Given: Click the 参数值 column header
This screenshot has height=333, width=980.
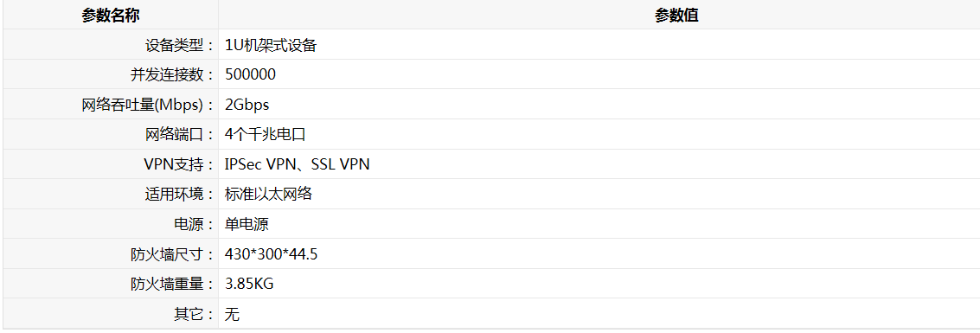Looking at the screenshot, I should 677,16.
